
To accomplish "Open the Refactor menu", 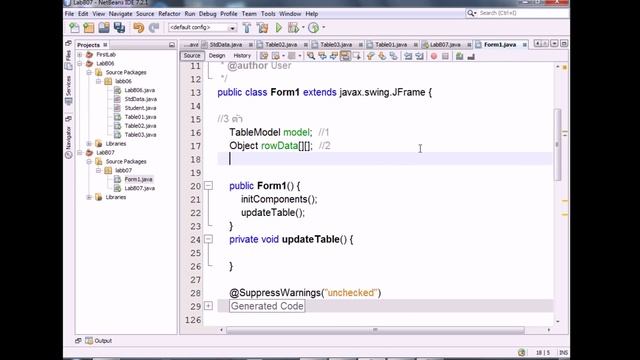I will pyautogui.click(x=169, y=13).
